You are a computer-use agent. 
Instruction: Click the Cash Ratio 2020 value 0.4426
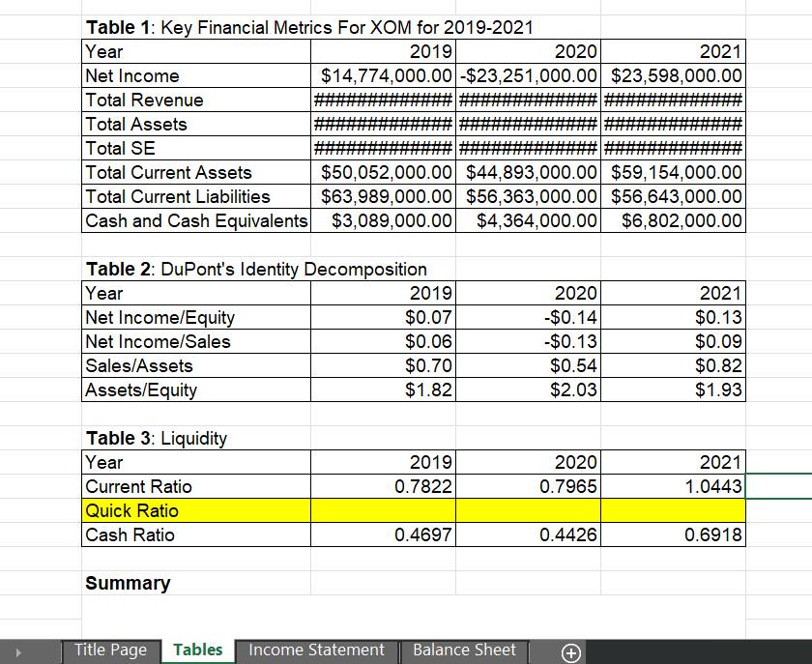[527, 534]
